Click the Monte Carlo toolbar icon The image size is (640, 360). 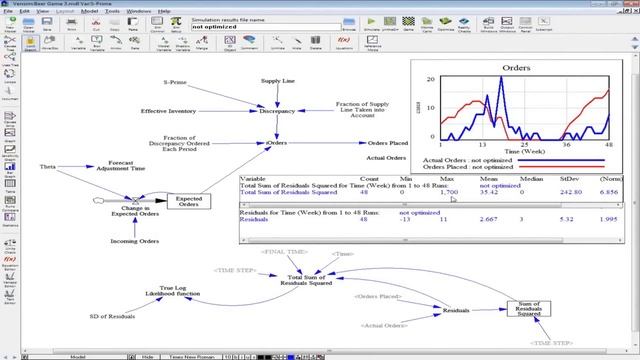click(427, 24)
